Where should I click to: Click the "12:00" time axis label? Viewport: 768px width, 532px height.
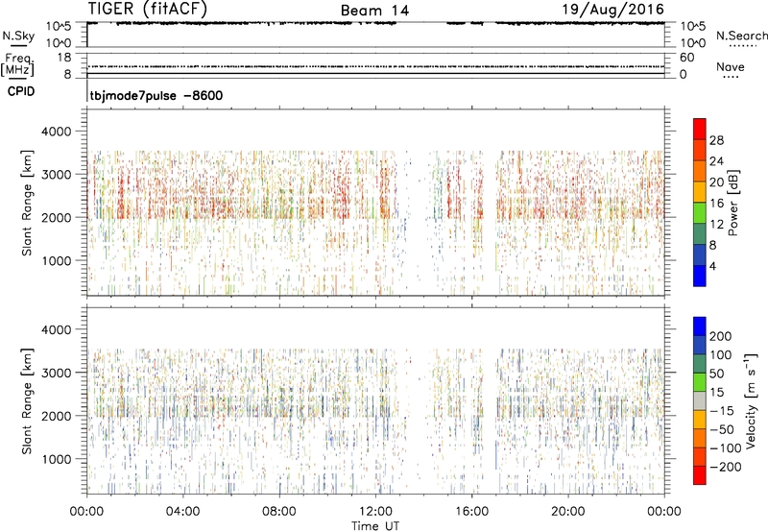(x=375, y=512)
